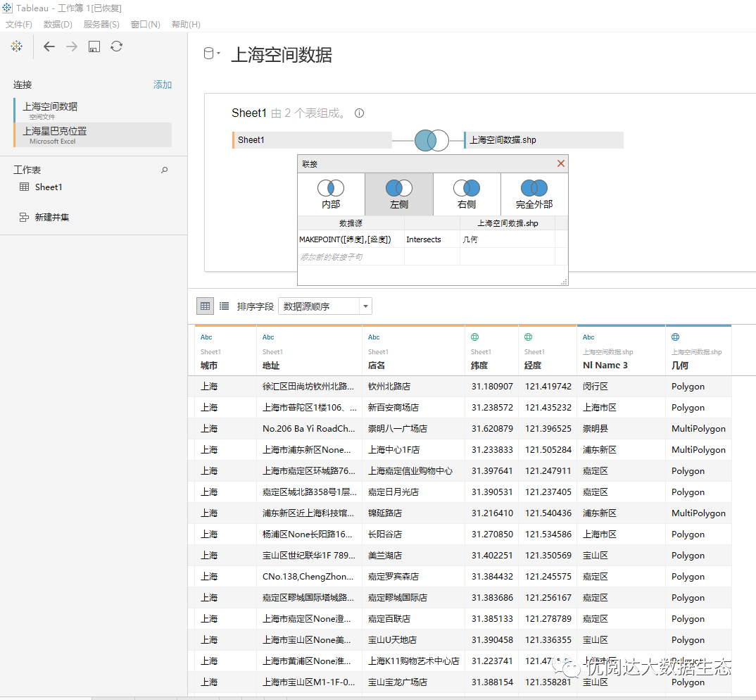Select the 地址 column header
The image size is (756, 700).
(x=271, y=365)
